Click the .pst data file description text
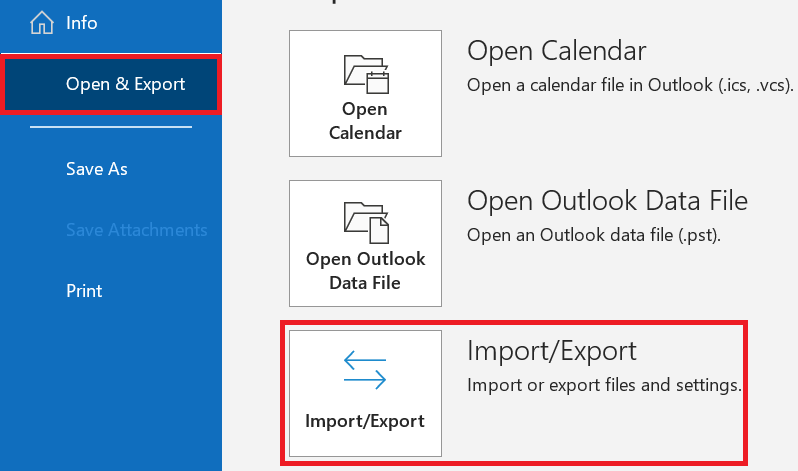The image size is (798, 471). [594, 236]
